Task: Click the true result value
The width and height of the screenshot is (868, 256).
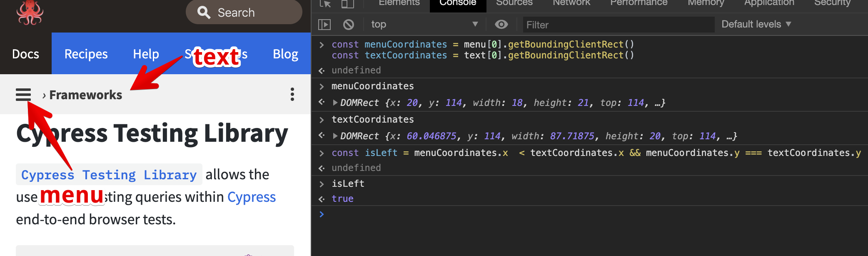Action: pyautogui.click(x=342, y=198)
